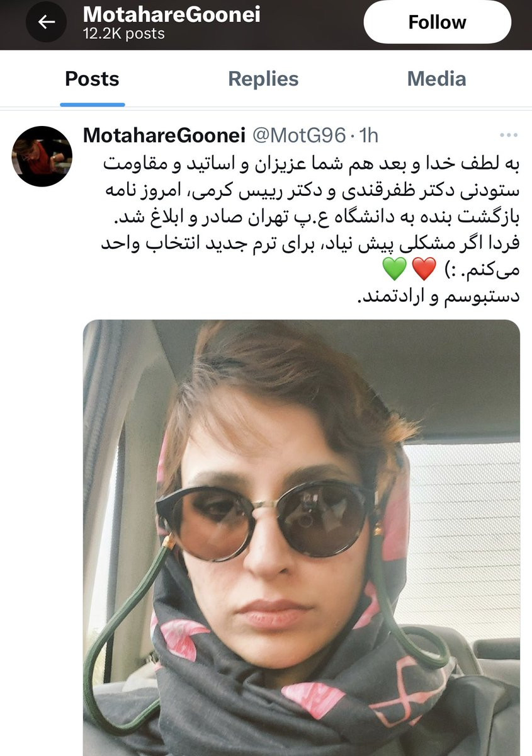Follow the MotahareGoonei account

[x=437, y=22]
